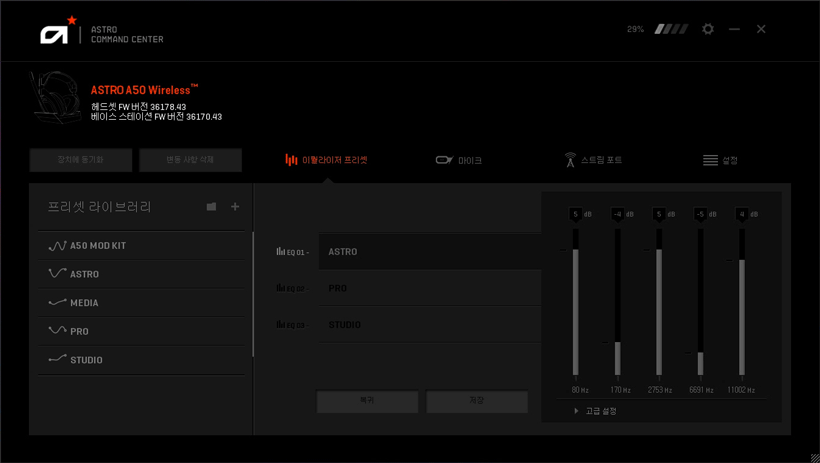The width and height of the screenshot is (820, 463).
Task: Click the battery level bars indicator
Action: click(671, 29)
